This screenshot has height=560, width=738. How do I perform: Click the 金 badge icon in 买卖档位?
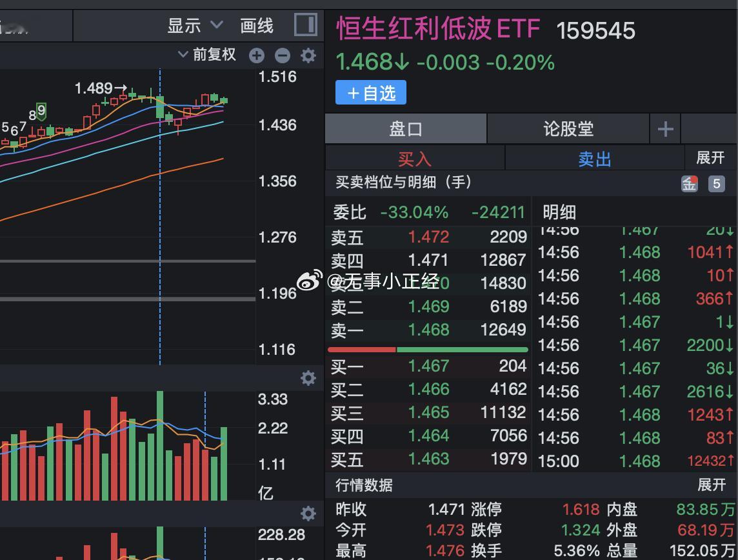690,183
